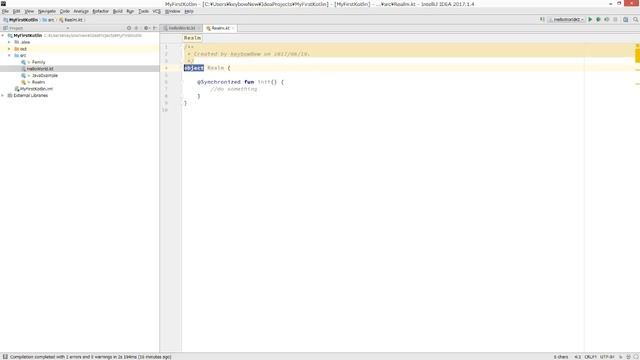Select the out folder in tree
This screenshot has height=360, width=640.
click(x=20, y=49)
